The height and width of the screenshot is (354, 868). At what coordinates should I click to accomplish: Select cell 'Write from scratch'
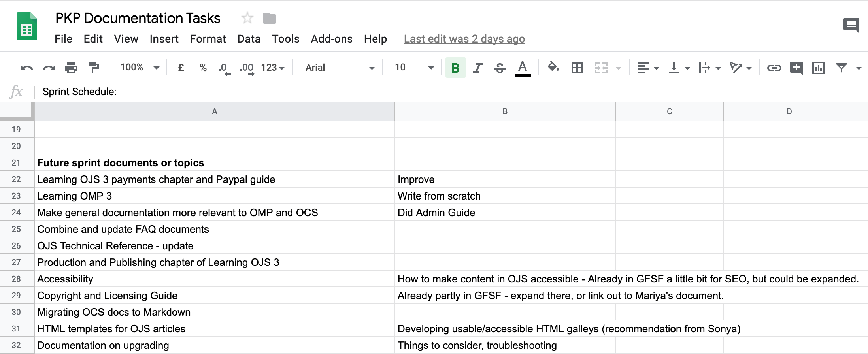[505, 196]
